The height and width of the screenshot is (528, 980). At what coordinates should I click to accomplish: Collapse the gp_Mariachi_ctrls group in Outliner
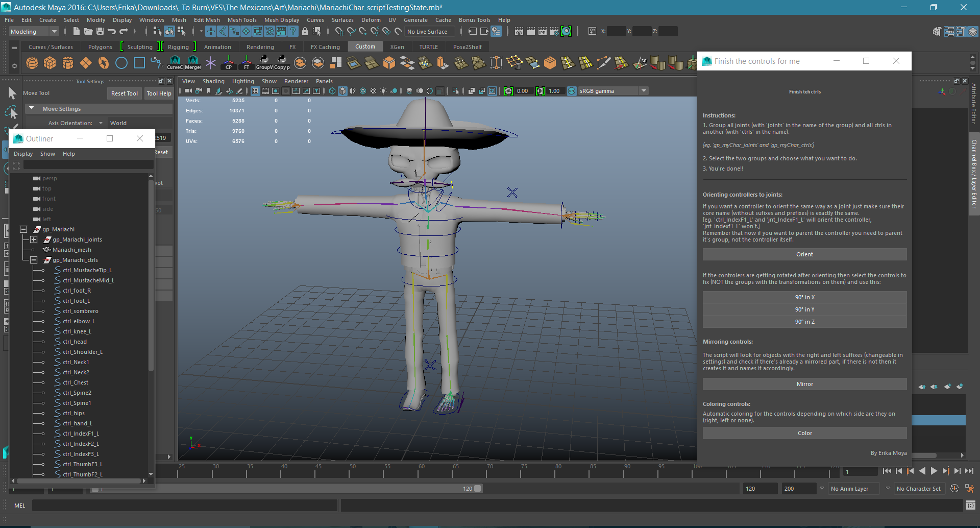point(34,260)
